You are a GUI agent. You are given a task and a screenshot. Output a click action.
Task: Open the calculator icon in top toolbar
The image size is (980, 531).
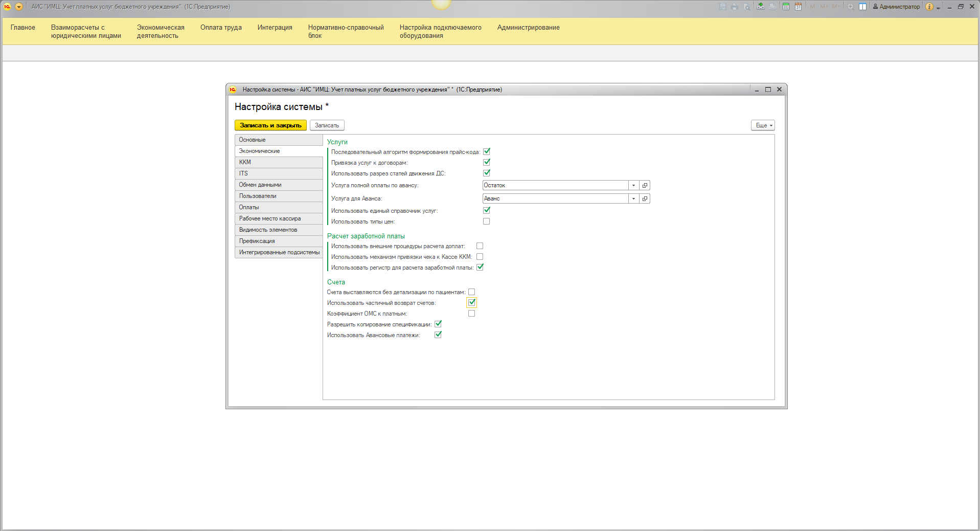coord(786,7)
